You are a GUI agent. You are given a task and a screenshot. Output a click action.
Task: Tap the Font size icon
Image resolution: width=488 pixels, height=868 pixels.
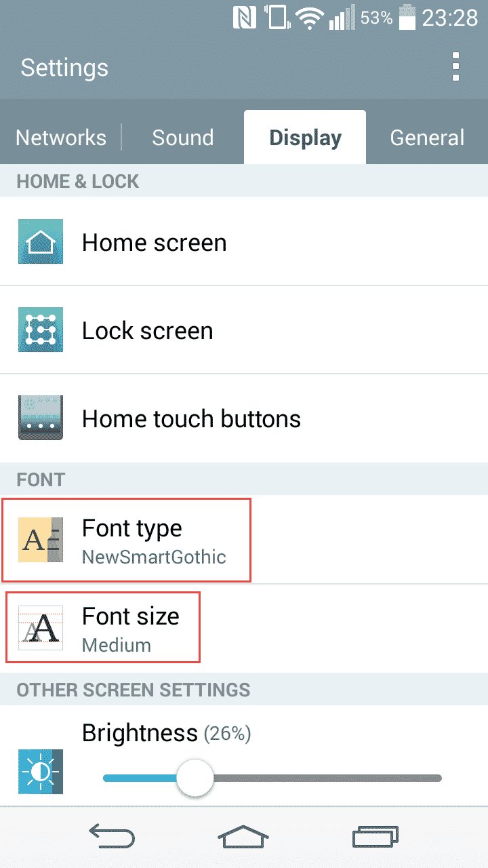pos(41,628)
